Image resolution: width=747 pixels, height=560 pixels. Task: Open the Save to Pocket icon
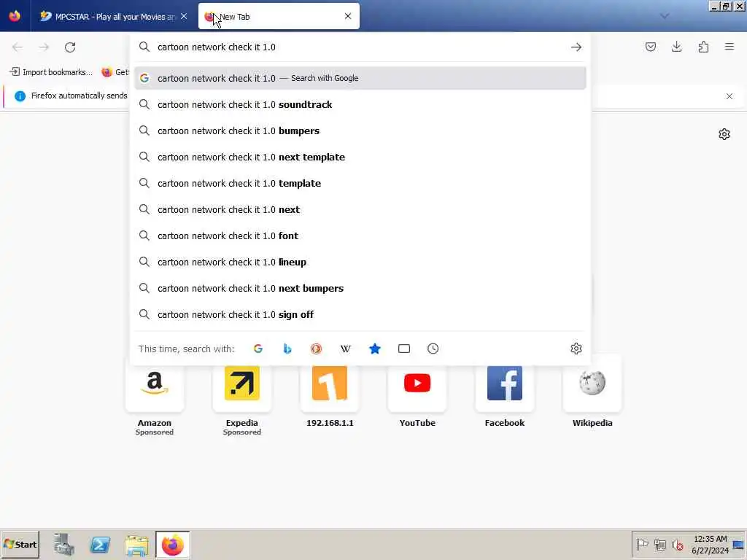coord(650,47)
